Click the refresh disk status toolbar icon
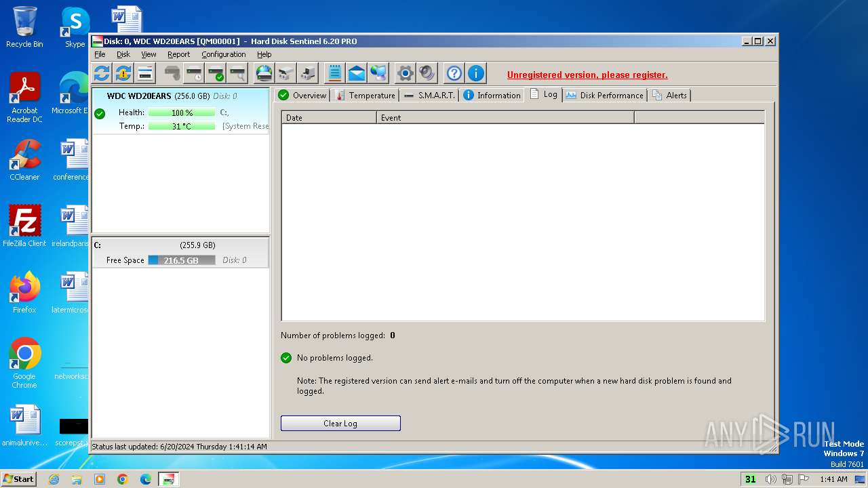868x488 pixels. (102, 73)
